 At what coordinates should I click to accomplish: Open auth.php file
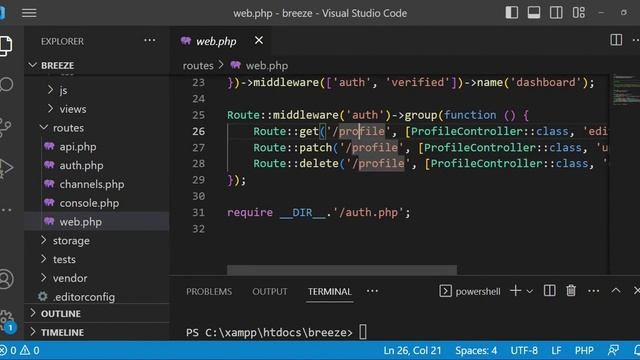tap(81, 165)
